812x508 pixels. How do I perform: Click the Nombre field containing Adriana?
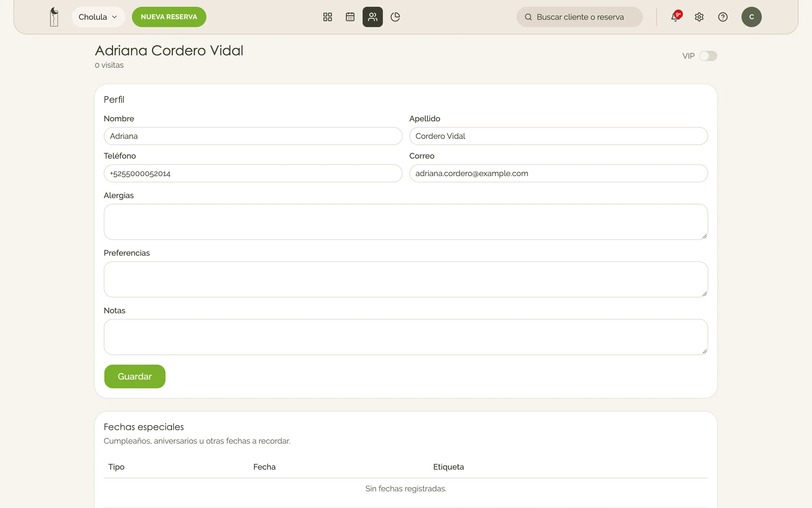click(x=253, y=136)
